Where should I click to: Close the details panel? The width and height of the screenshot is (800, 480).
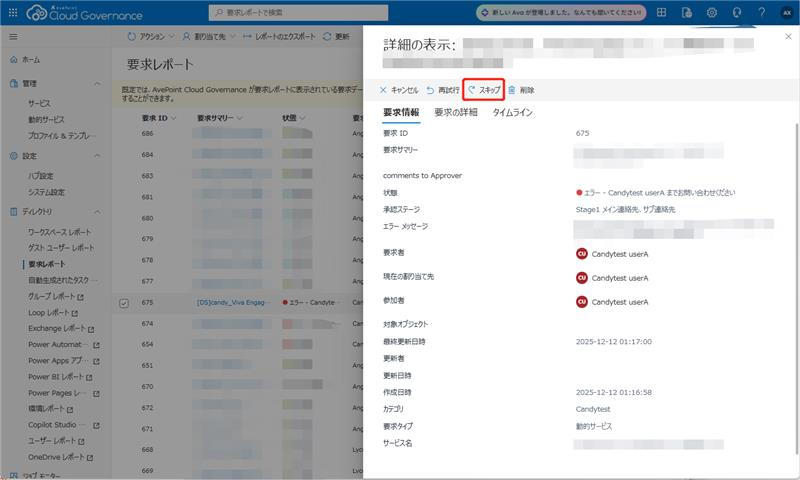pos(786,37)
